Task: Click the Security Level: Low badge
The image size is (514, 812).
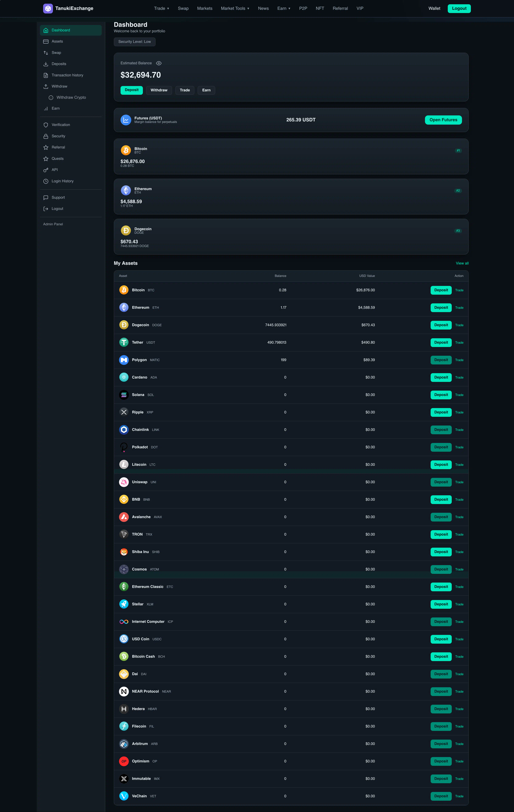Action: (x=134, y=42)
